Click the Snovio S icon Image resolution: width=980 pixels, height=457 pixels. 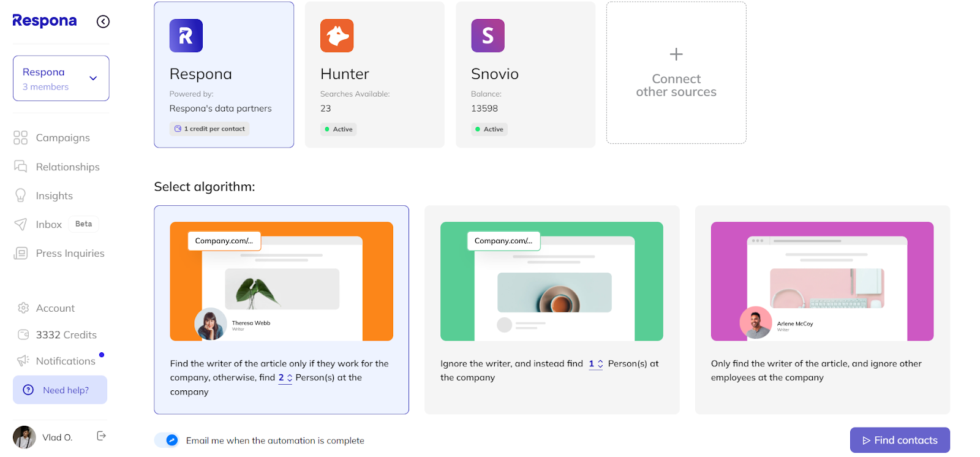(488, 36)
